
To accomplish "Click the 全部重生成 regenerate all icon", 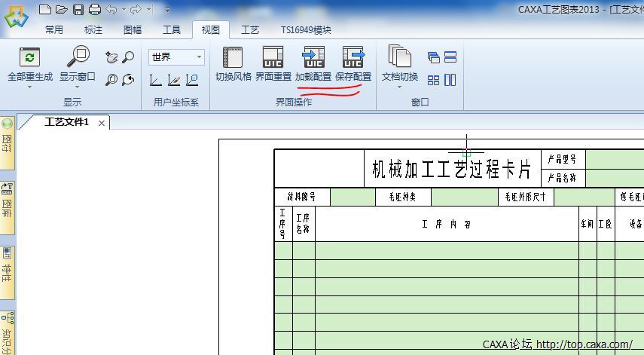I will pos(29,57).
